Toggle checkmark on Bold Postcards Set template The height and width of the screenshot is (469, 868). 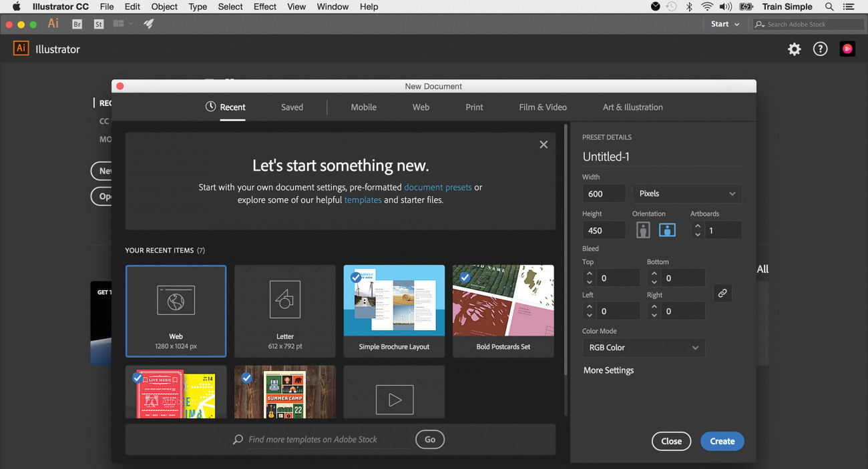465,277
